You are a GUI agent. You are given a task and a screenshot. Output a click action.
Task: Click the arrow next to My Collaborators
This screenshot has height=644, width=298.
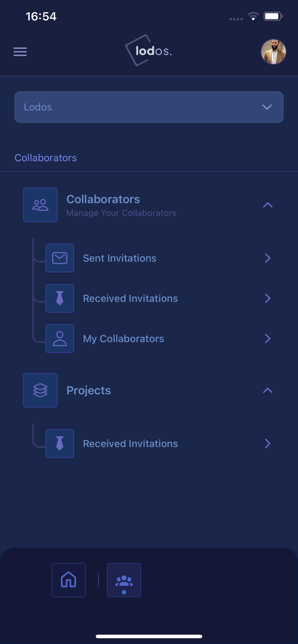point(268,339)
